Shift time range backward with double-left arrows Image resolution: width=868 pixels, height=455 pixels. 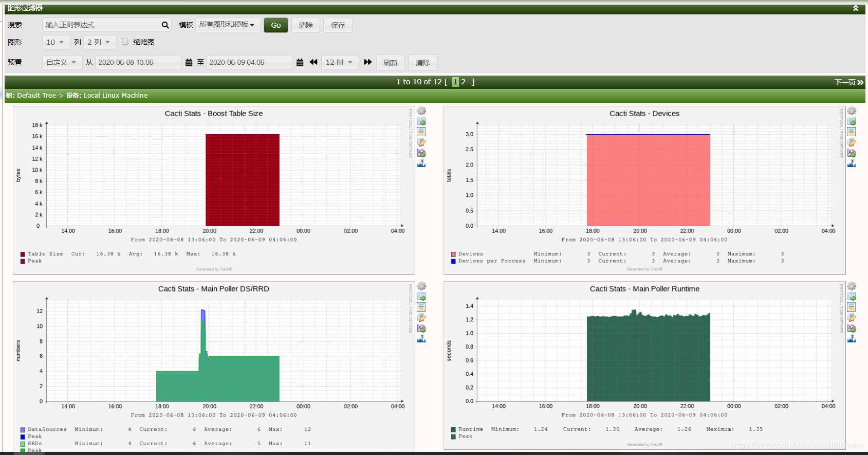[313, 62]
